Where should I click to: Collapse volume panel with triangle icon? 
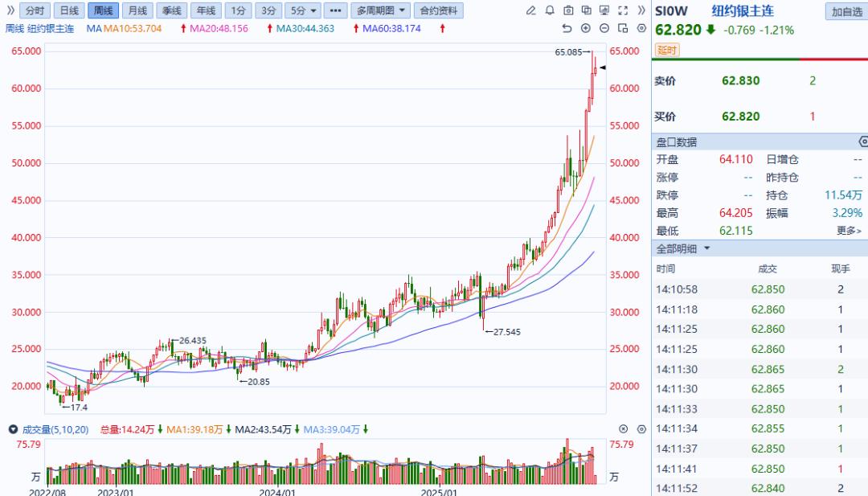click(x=13, y=429)
